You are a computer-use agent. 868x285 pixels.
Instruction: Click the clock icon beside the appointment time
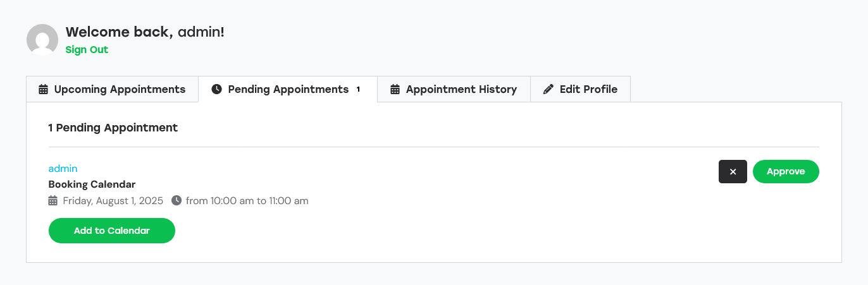177,201
